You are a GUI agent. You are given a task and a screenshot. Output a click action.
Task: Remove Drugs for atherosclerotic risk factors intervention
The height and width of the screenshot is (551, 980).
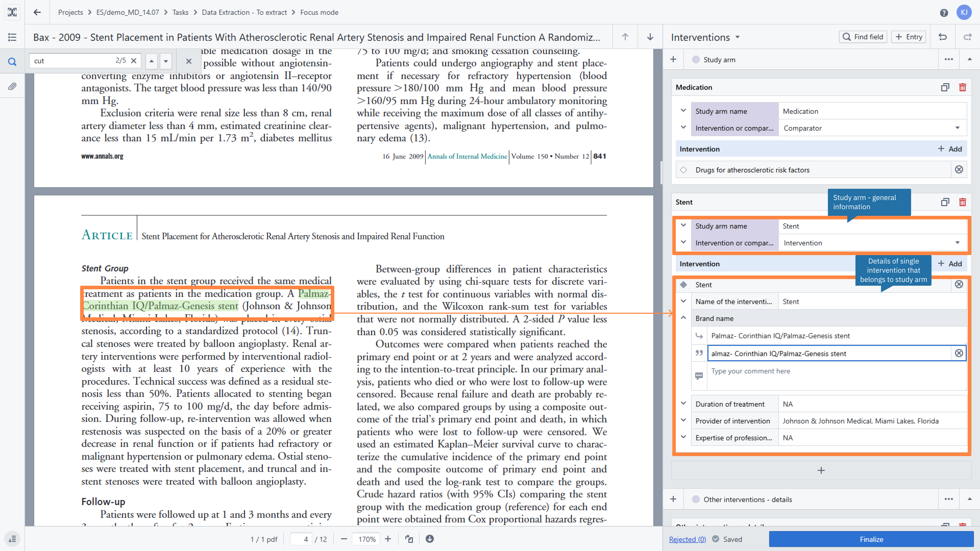point(959,170)
